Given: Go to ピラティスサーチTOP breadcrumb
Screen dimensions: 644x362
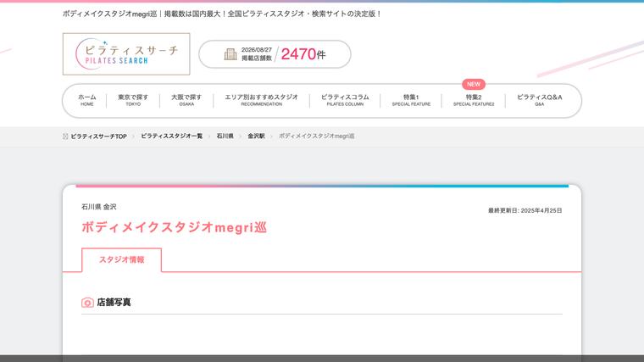Looking at the screenshot, I should click(x=98, y=136).
